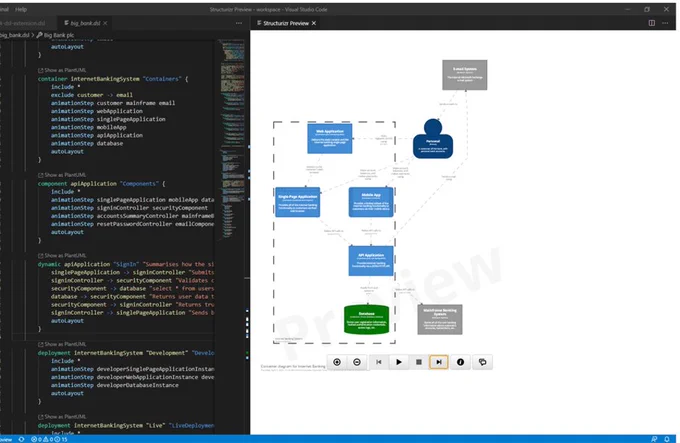Zoom out of the Structurizr diagram

tap(357, 362)
